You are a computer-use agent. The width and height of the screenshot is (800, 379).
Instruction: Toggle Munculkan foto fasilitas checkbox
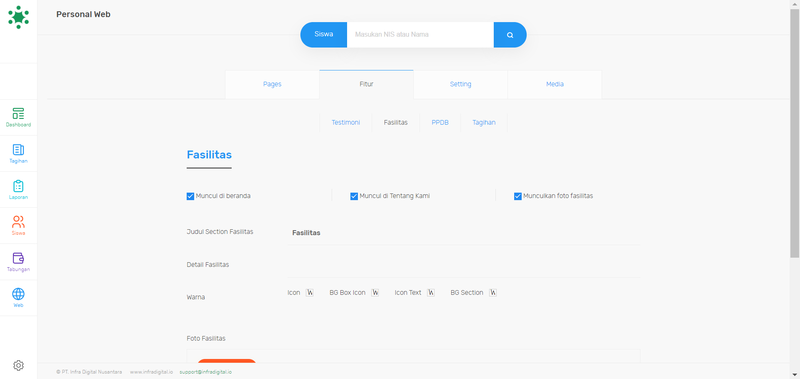pos(518,196)
